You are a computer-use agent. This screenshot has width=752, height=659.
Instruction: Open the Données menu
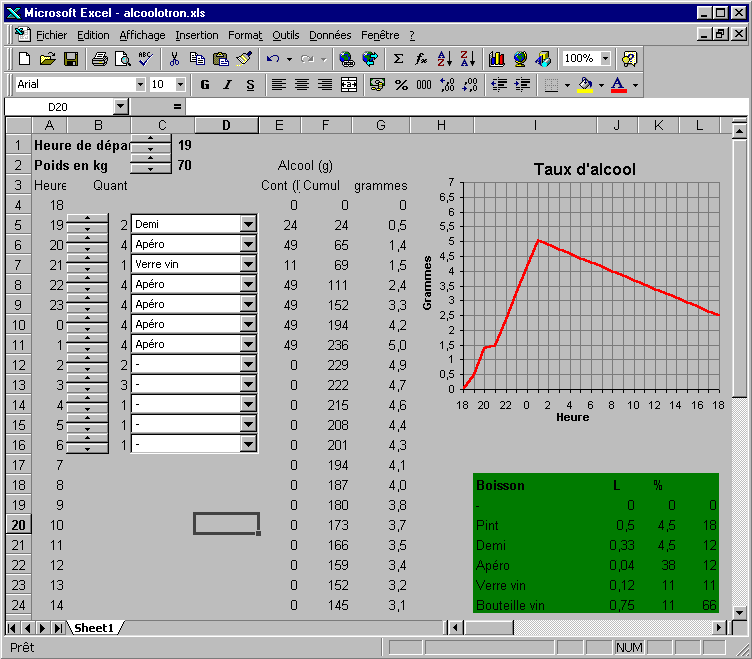tap(330, 35)
